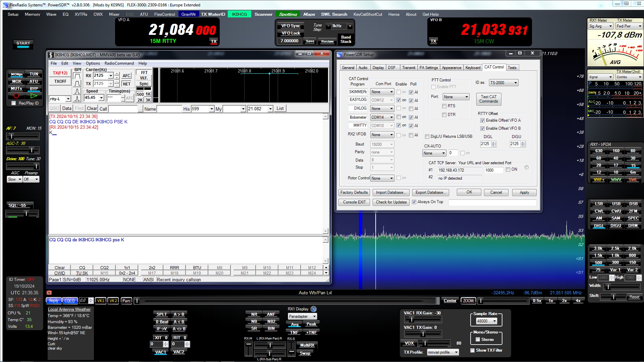Toggle the NR noise reduction button
The height and width of the screenshot is (362, 644).
pos(254,314)
